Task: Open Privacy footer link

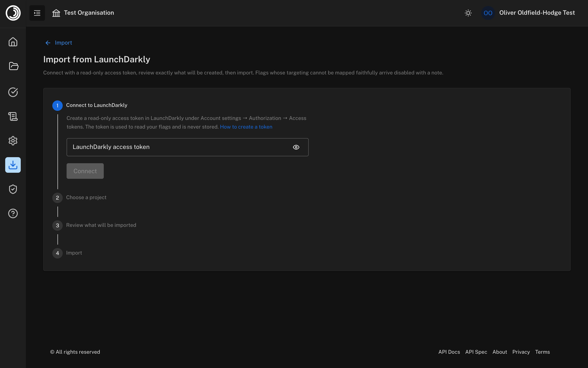Action: pyautogui.click(x=521, y=352)
